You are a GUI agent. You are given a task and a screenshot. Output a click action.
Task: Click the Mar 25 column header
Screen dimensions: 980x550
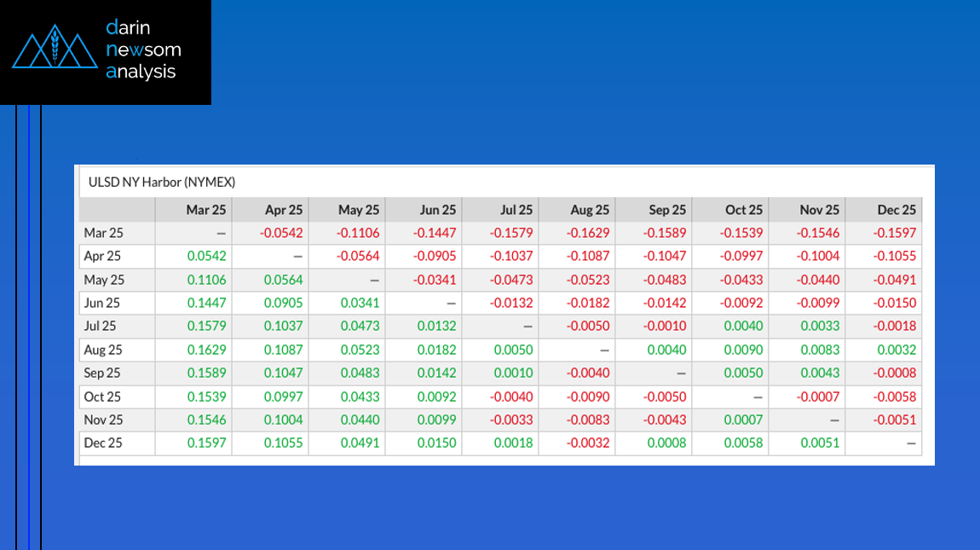point(206,210)
